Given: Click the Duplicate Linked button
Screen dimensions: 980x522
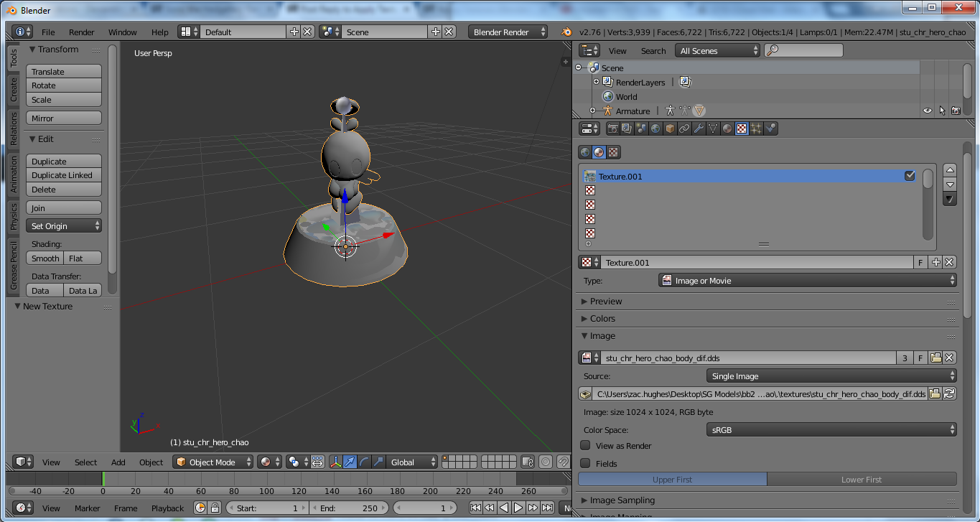Looking at the screenshot, I should 64,175.
